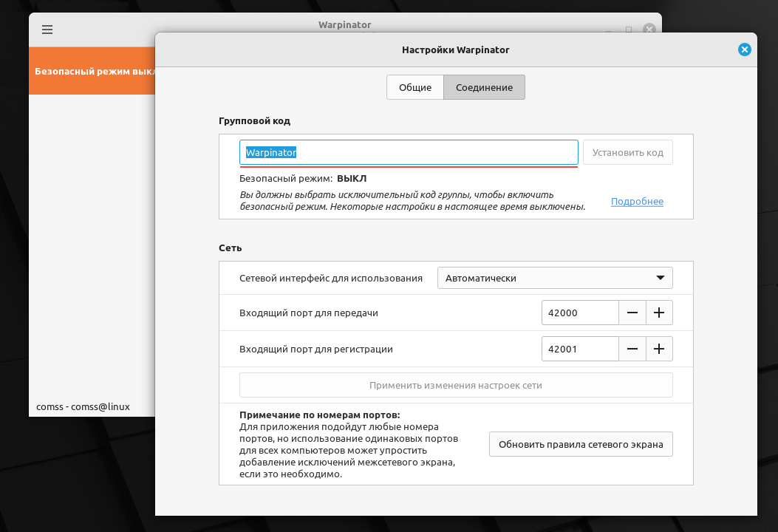Click the Входящий порт для регистрации label
Image resolution: width=778 pixels, height=532 pixels.
(316, 349)
